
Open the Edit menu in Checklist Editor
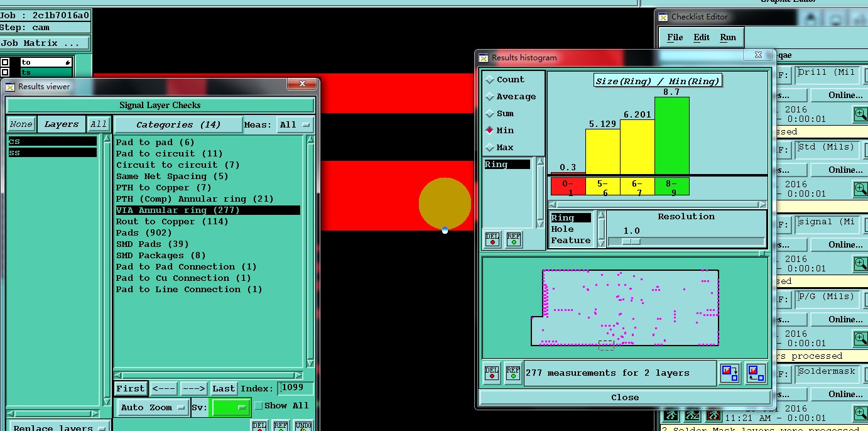tap(702, 37)
